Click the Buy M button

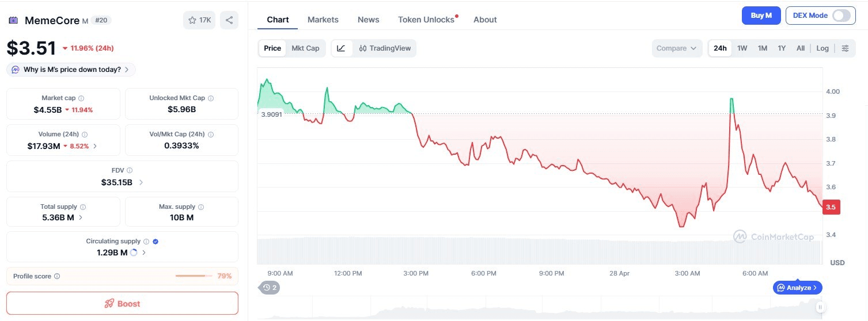pyautogui.click(x=761, y=16)
